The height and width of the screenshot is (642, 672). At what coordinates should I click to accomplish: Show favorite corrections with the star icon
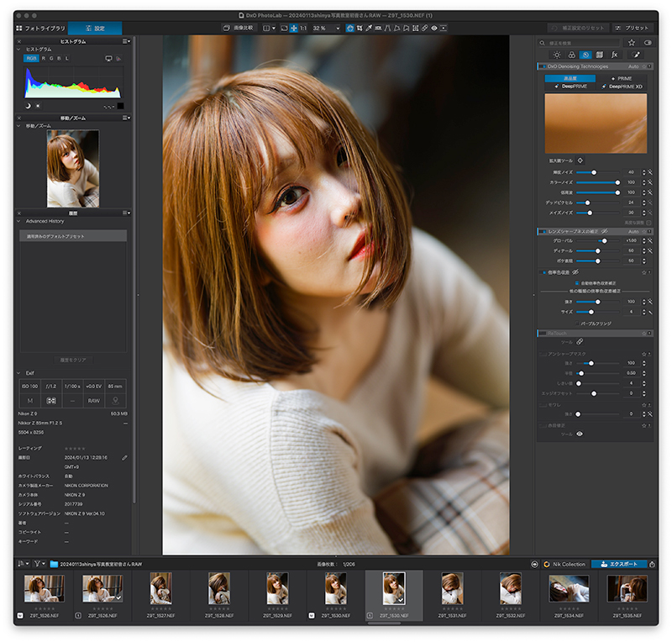(x=631, y=42)
